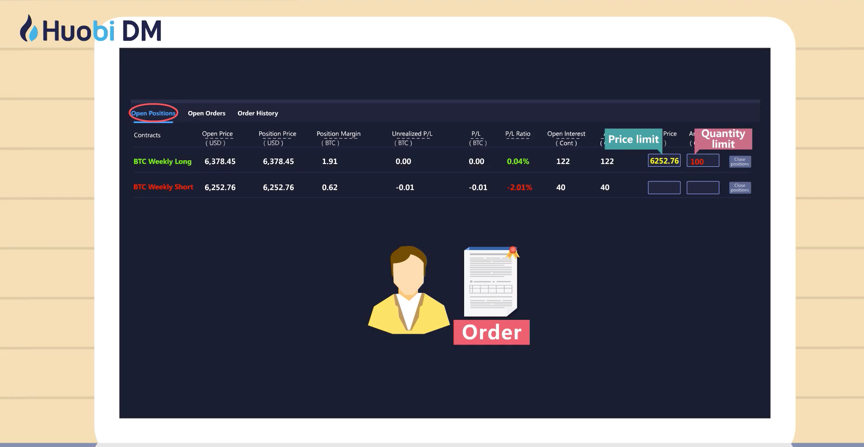This screenshot has height=447, width=864.
Task: Click the red Order label
Action: 492,332
